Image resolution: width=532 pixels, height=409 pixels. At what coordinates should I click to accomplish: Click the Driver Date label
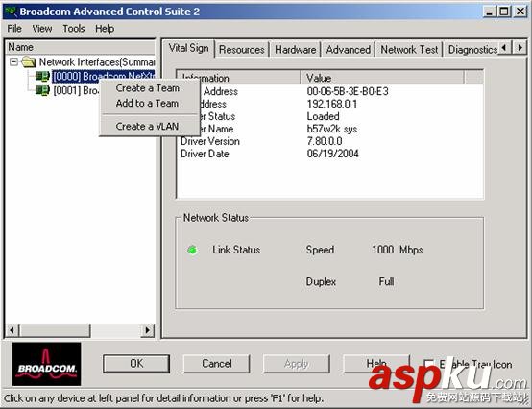tap(205, 154)
